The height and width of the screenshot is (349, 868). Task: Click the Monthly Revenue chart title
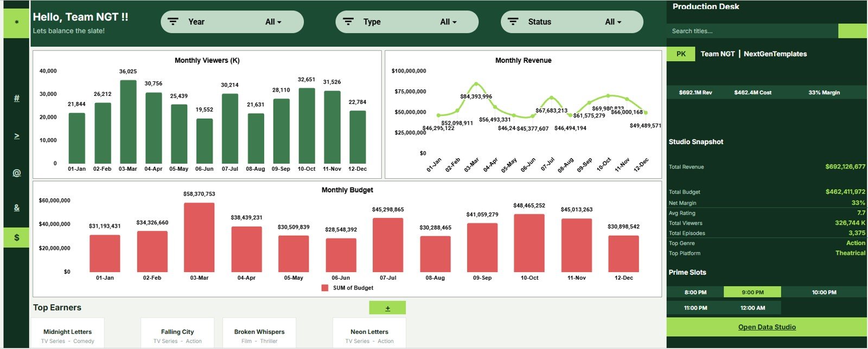[x=523, y=60]
